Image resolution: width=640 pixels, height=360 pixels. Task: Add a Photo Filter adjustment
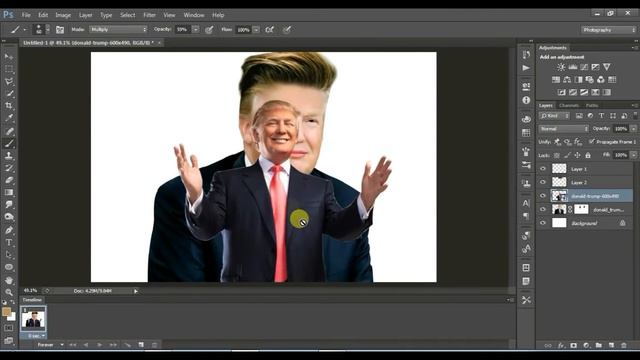click(x=589, y=80)
